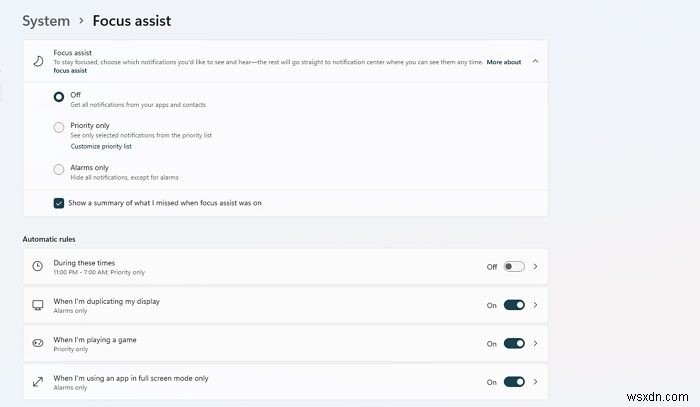Click the Focus assist moon icon

click(38, 61)
